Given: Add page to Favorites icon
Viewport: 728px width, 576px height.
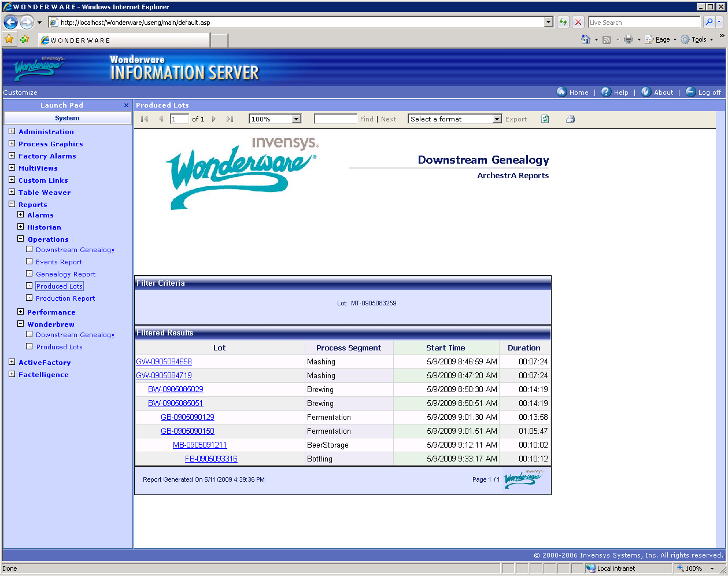Looking at the screenshot, I should [24, 39].
